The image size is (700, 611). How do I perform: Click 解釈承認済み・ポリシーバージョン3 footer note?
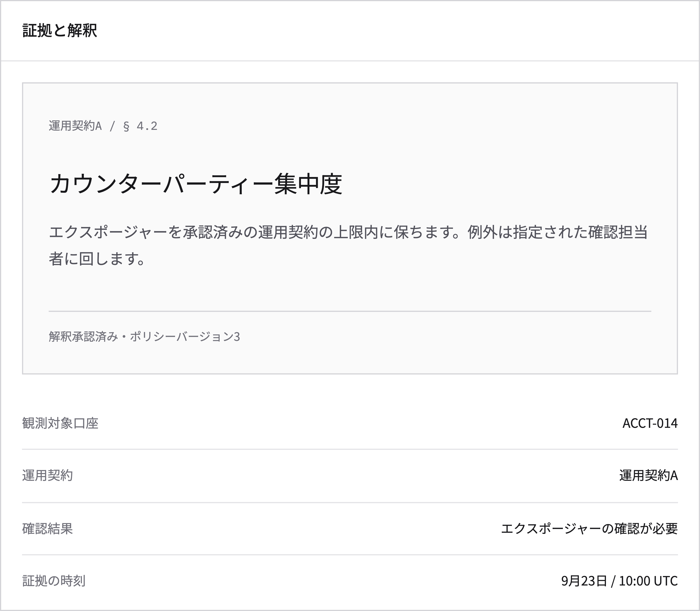[x=144, y=337]
